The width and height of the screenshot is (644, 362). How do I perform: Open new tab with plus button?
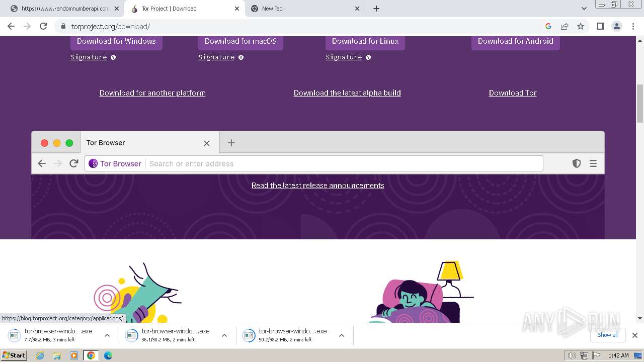(x=376, y=9)
